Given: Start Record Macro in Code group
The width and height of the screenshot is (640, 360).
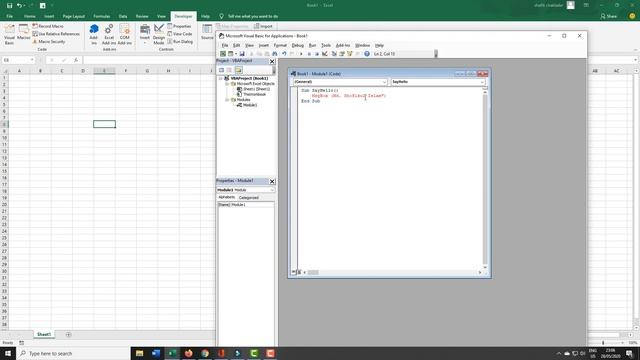Looking at the screenshot, I should tap(48, 26).
